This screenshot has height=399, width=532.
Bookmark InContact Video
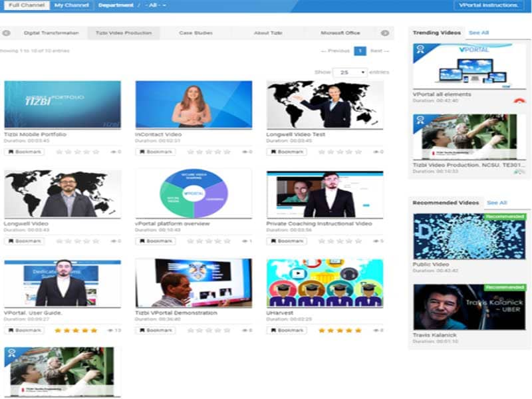point(156,152)
